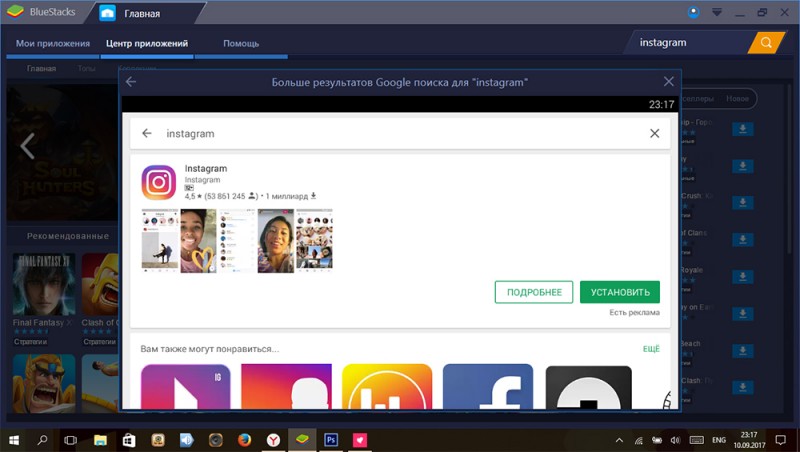The height and width of the screenshot is (452, 800).
Task: Open first Instagram screenshot thumbnail
Action: (x=160, y=240)
